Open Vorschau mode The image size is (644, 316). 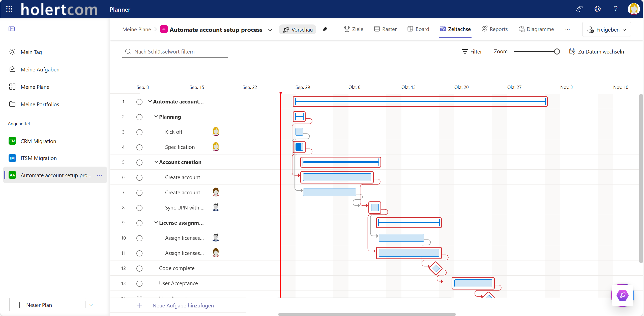297,29
